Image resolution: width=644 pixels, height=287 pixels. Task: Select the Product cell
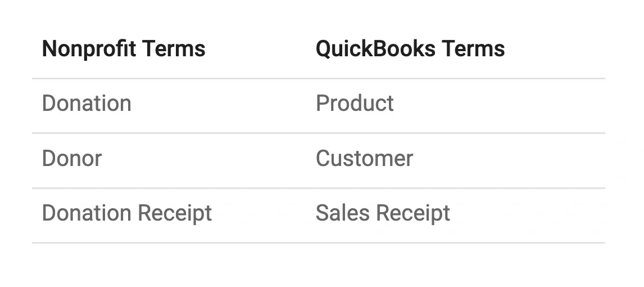point(355,103)
